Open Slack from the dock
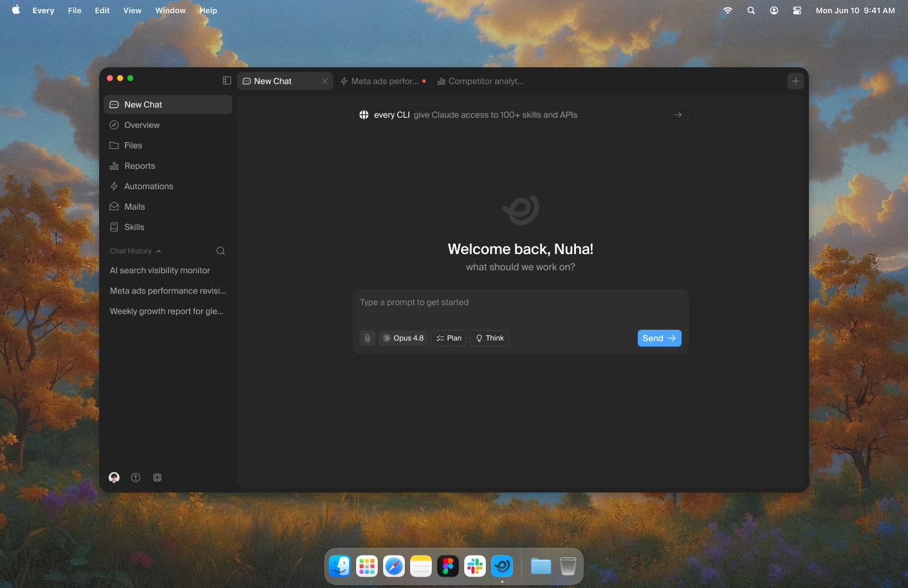This screenshot has width=908, height=588. 475,566
